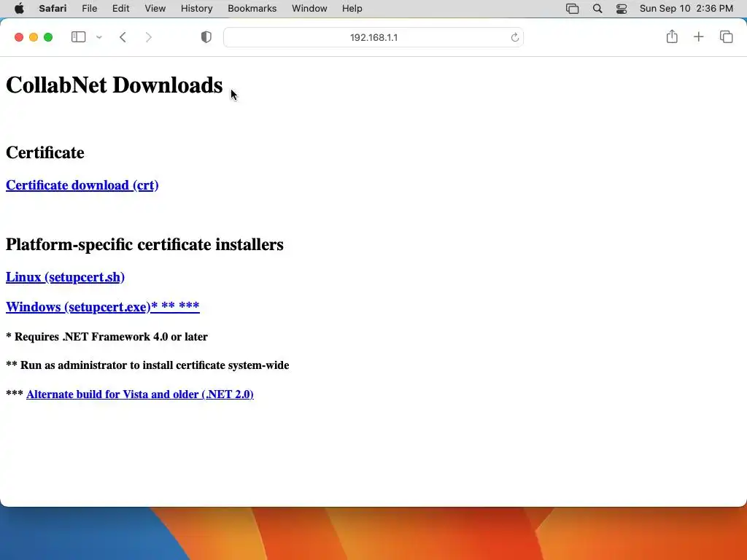
Task: Go forward to next page
Action: [x=149, y=37]
